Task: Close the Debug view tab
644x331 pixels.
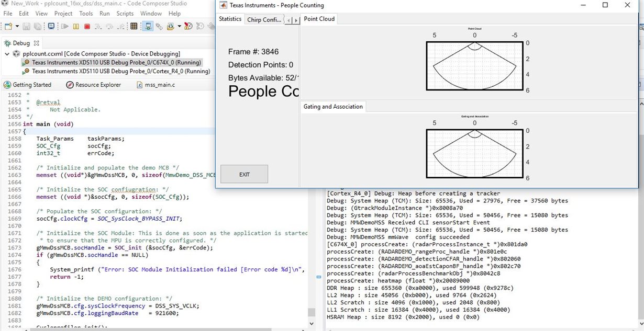Action: point(36,43)
